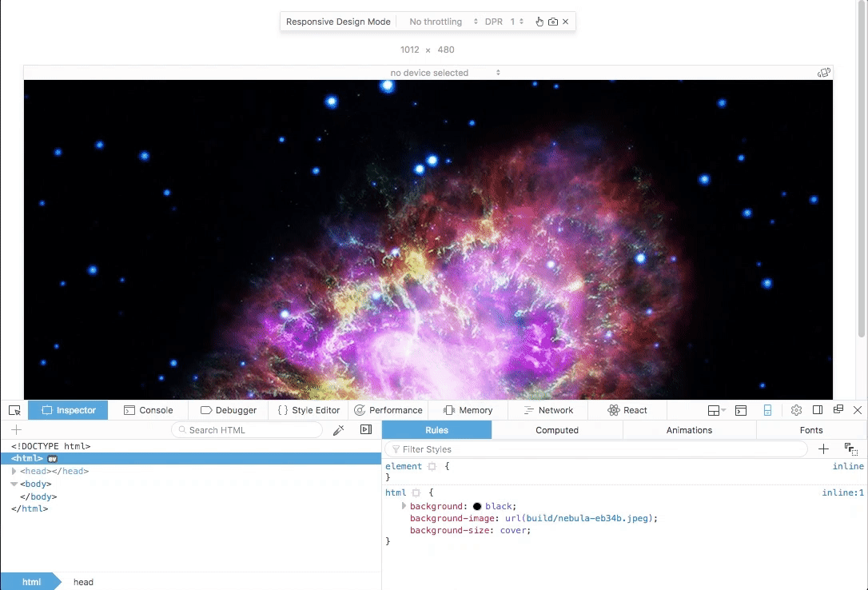868x590 pixels.
Task: Switch to the Memory tab
Action: [x=468, y=410]
